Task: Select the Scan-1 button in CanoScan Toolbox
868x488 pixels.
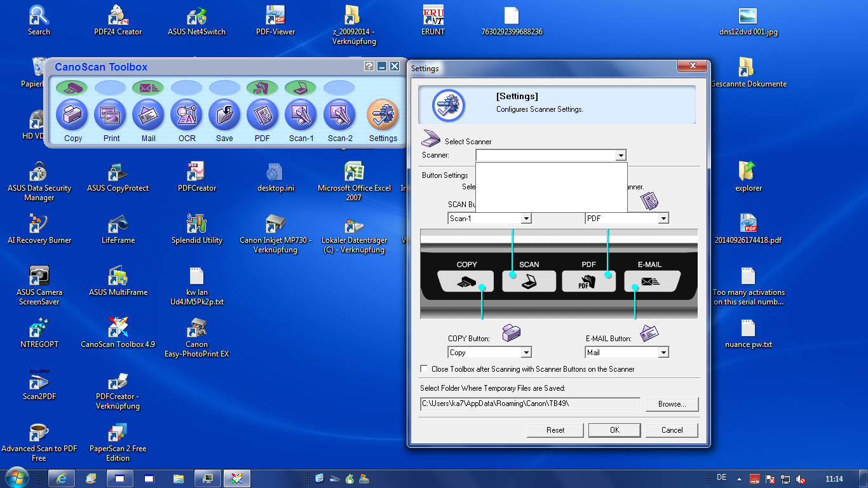Action: point(301,115)
